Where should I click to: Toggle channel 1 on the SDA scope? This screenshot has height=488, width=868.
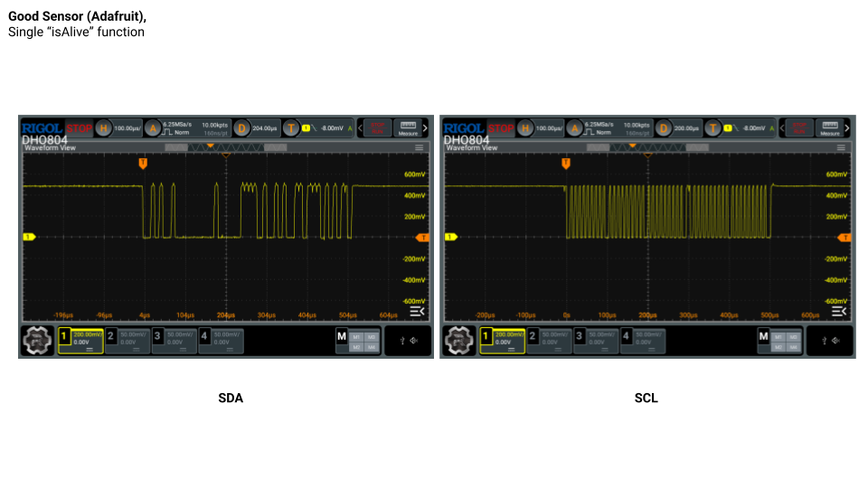click(x=80, y=341)
